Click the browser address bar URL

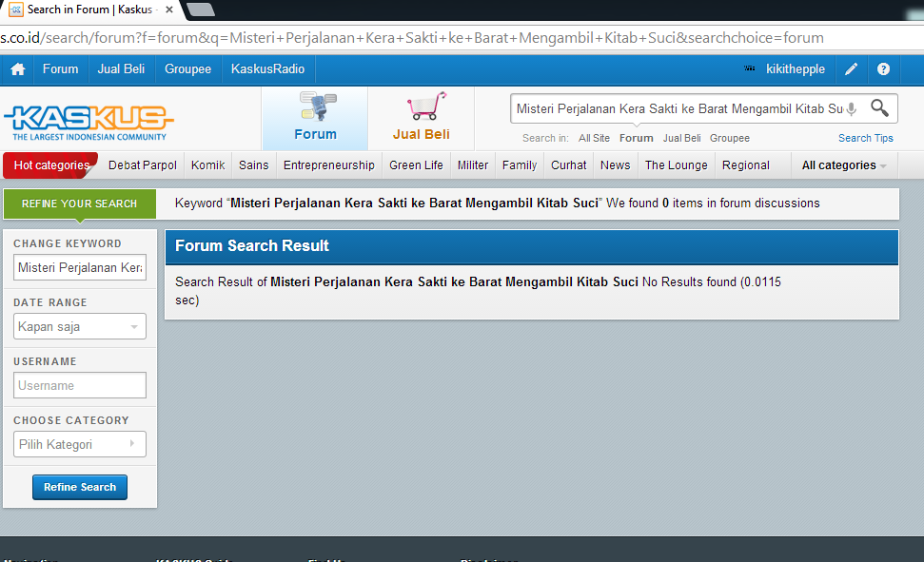pyautogui.click(x=412, y=38)
